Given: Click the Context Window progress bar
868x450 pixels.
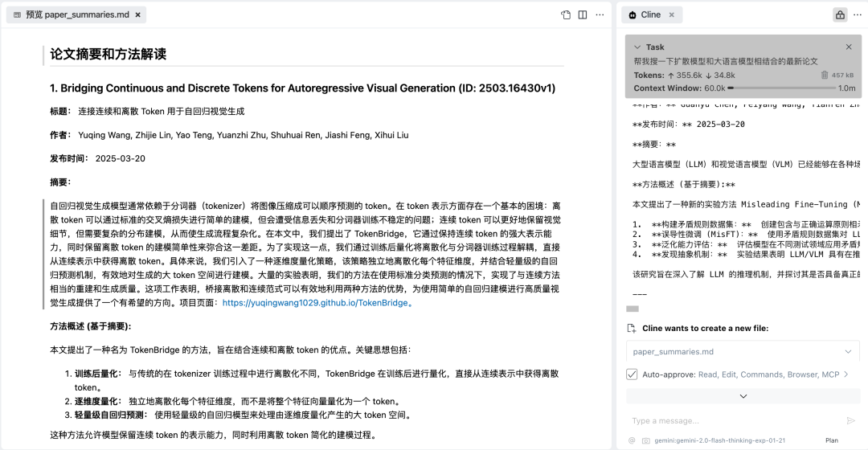Looking at the screenshot, I should point(781,88).
